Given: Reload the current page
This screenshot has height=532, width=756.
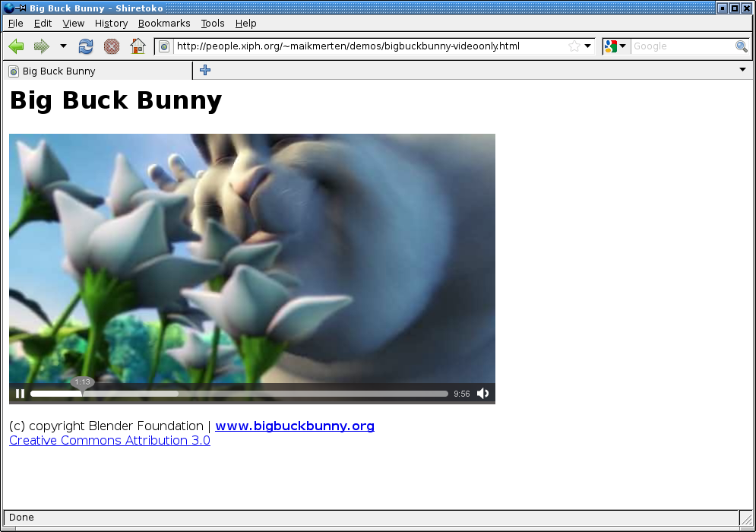Looking at the screenshot, I should (x=86, y=46).
